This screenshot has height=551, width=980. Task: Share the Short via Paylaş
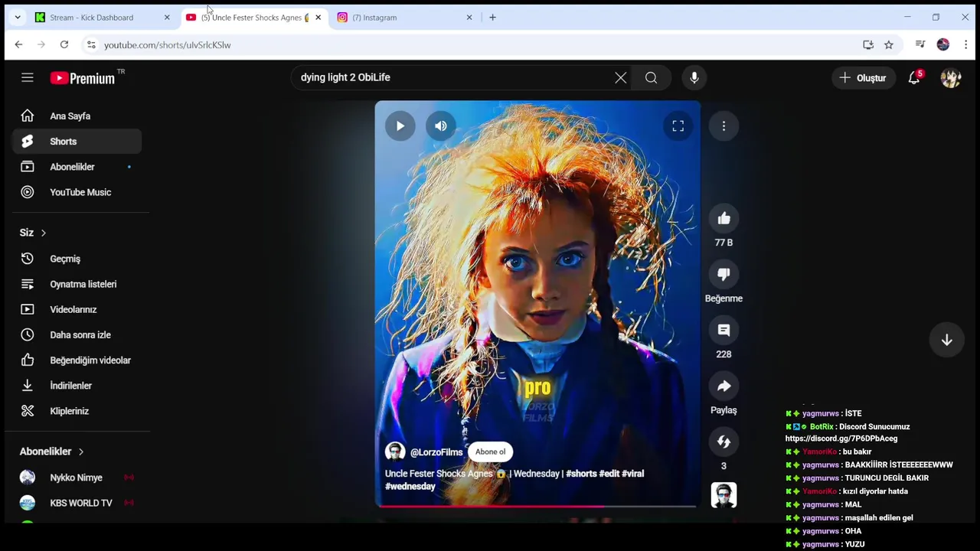724,386
